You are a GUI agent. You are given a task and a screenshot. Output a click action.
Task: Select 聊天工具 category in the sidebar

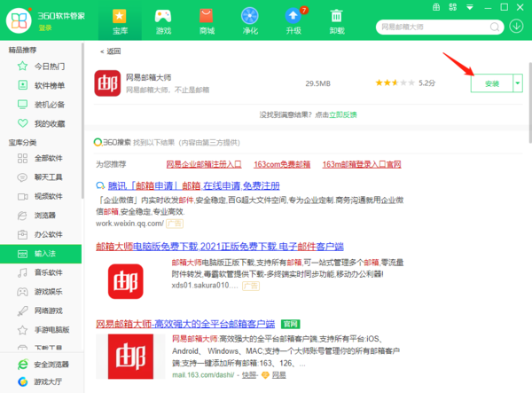pyautogui.click(x=47, y=177)
